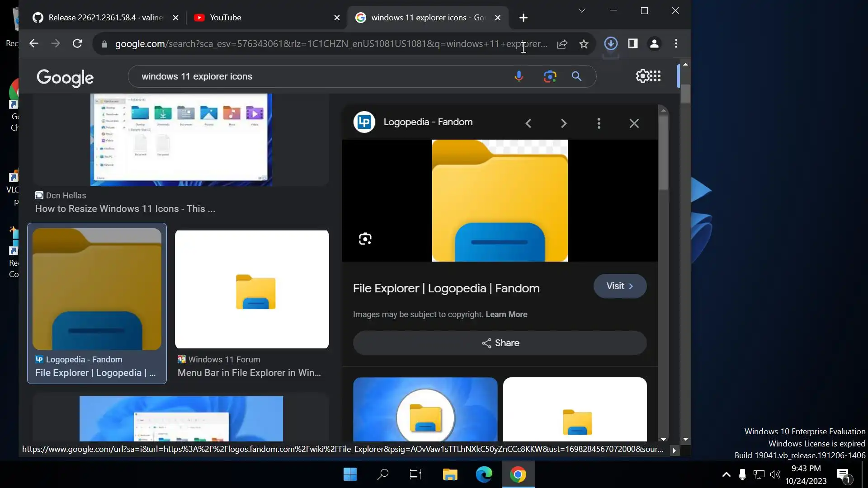The width and height of the screenshot is (868, 488).
Task: Open Google quick settings gear
Action: pos(642,76)
